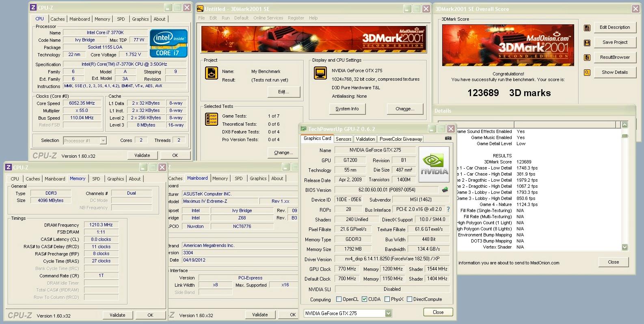
Task: Open the Validation tab in GPU-Z
Action: coord(365,139)
